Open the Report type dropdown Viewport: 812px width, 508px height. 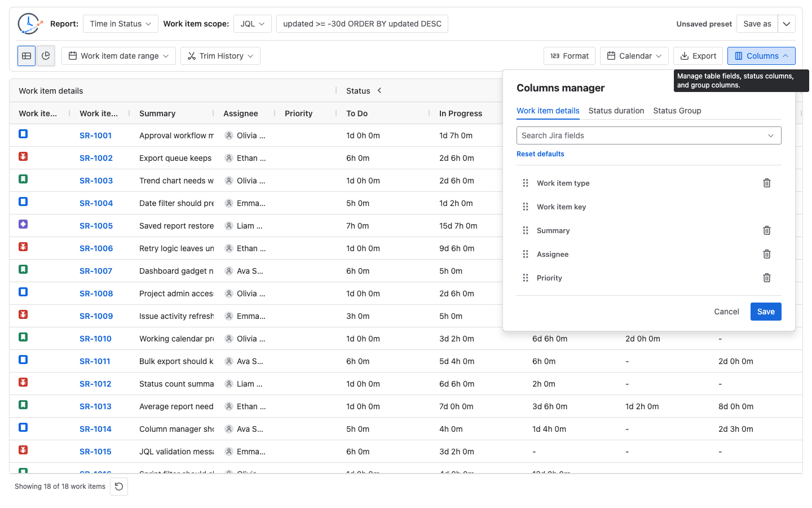[121, 24]
